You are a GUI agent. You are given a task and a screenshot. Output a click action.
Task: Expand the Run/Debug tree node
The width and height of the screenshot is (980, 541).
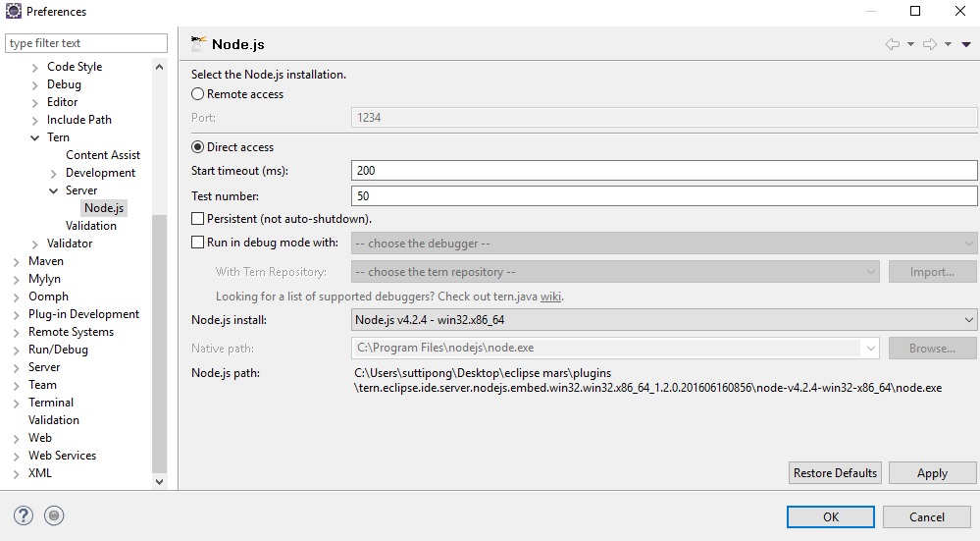(x=17, y=351)
